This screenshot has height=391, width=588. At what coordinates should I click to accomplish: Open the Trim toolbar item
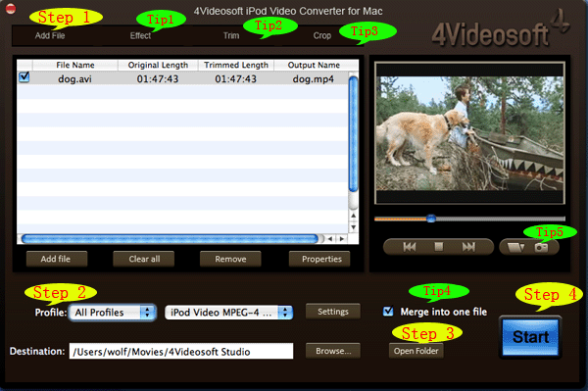pos(231,35)
